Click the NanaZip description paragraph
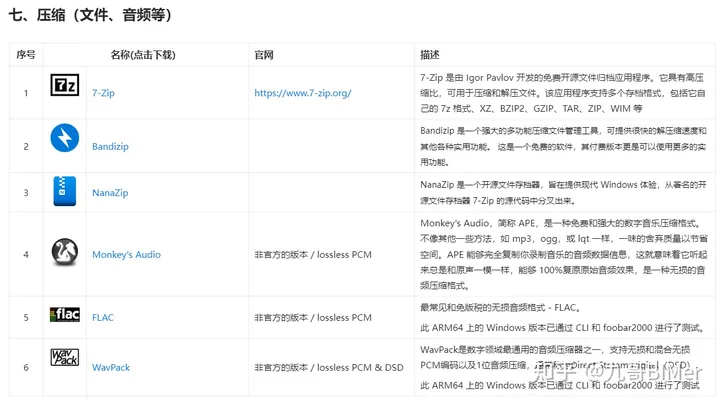 [563, 192]
